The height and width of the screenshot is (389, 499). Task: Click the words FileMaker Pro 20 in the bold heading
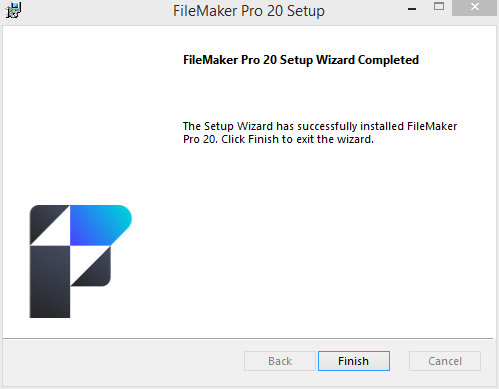pos(230,60)
